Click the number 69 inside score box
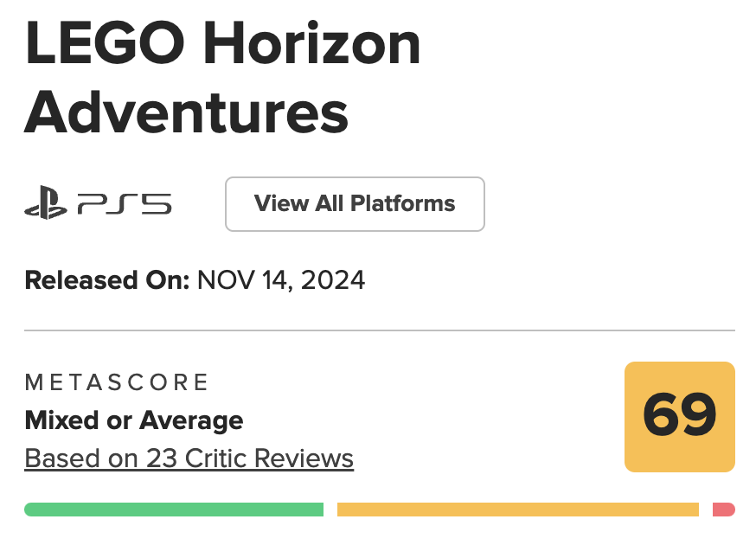Screen dimensions: 756x545 tap(679, 414)
